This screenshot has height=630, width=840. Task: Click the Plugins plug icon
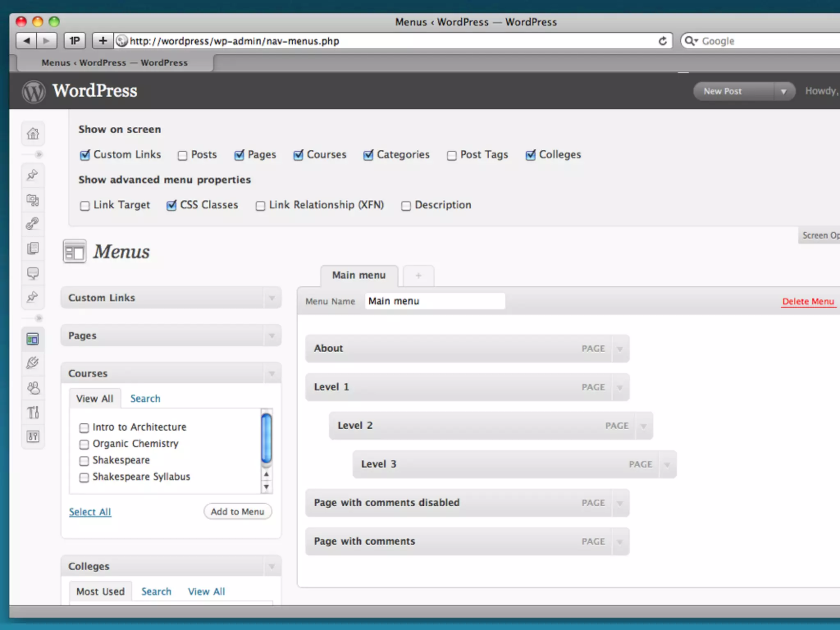(x=33, y=363)
